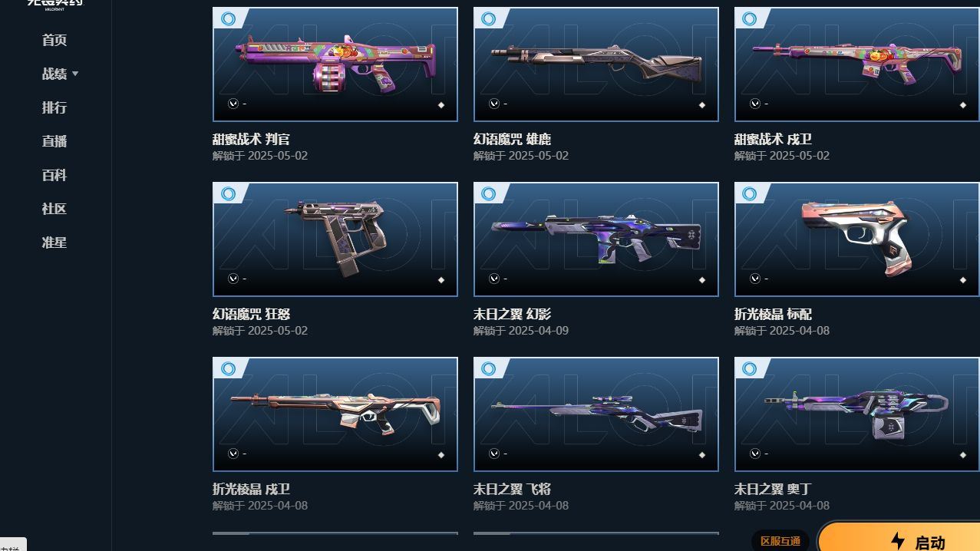
Task: Select 准星 in the sidebar
Action: coord(54,243)
